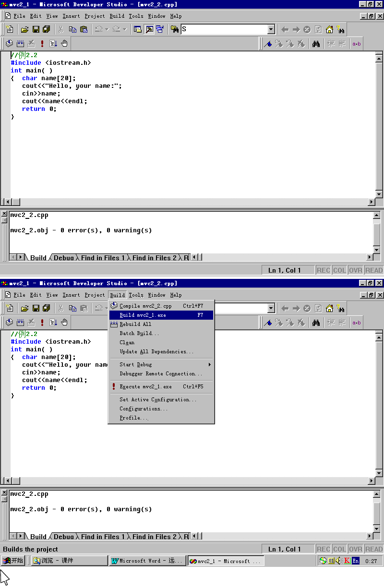The height and width of the screenshot is (588, 384).
Task: Click the 开始 Start button
Action: pyautogui.click(x=13, y=561)
